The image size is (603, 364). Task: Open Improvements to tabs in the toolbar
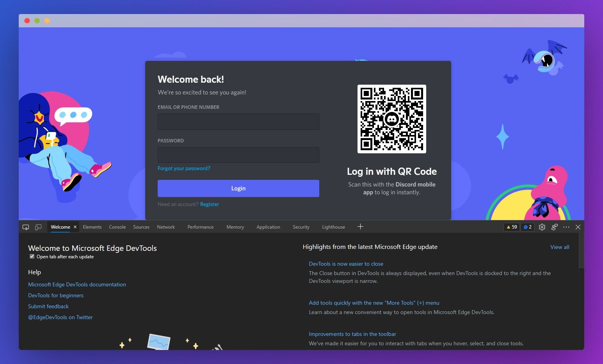pyautogui.click(x=352, y=334)
